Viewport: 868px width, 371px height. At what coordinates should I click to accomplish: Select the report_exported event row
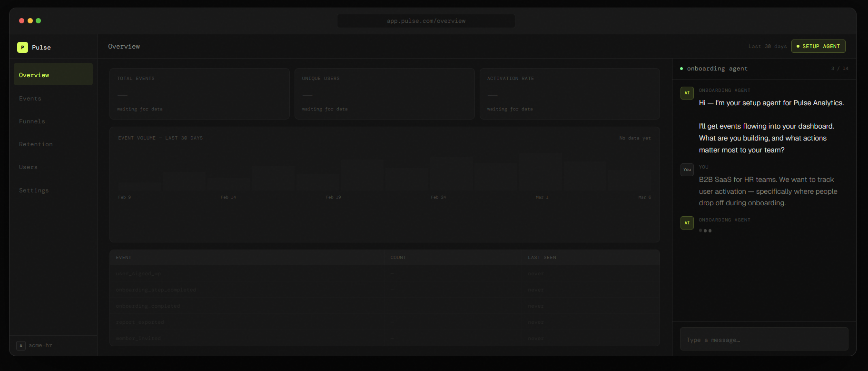coord(385,322)
